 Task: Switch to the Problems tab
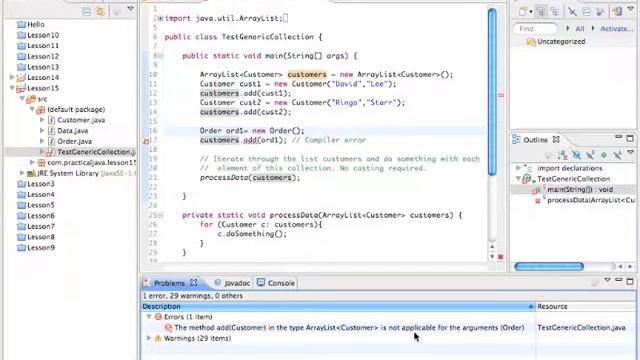click(169, 283)
